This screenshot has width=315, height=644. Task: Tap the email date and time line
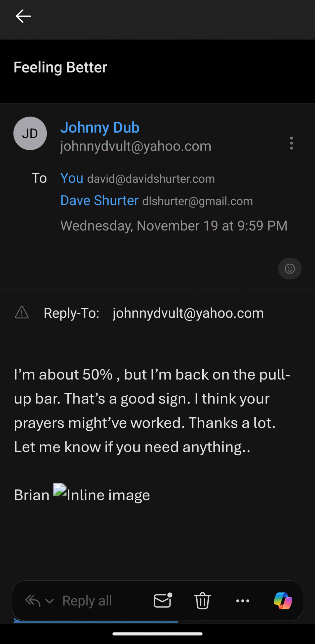click(174, 226)
